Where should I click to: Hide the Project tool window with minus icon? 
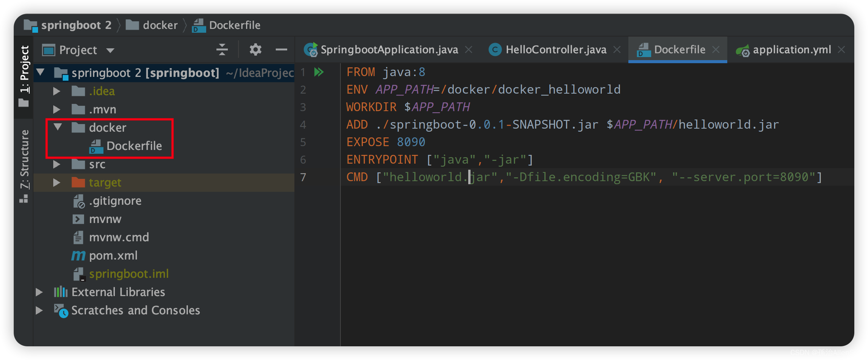[281, 50]
